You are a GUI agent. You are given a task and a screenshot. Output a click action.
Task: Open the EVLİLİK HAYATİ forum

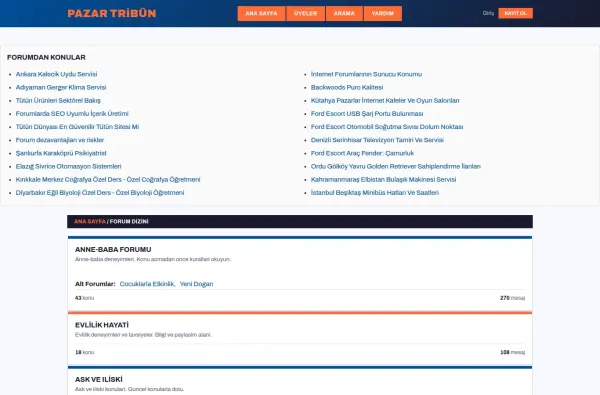click(x=102, y=325)
